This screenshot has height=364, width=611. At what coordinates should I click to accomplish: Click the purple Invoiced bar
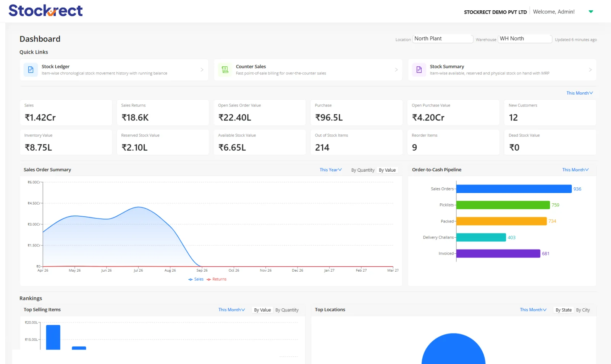[x=498, y=253]
